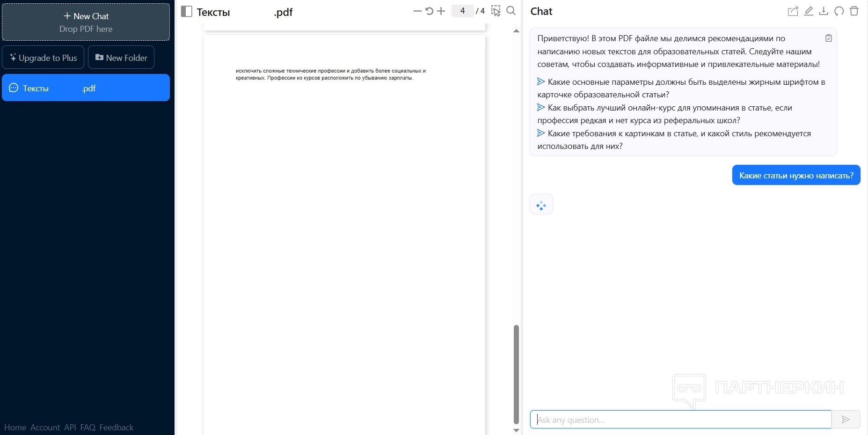Send the message with arrow button
Image resolution: width=868 pixels, height=435 pixels.
(x=846, y=420)
